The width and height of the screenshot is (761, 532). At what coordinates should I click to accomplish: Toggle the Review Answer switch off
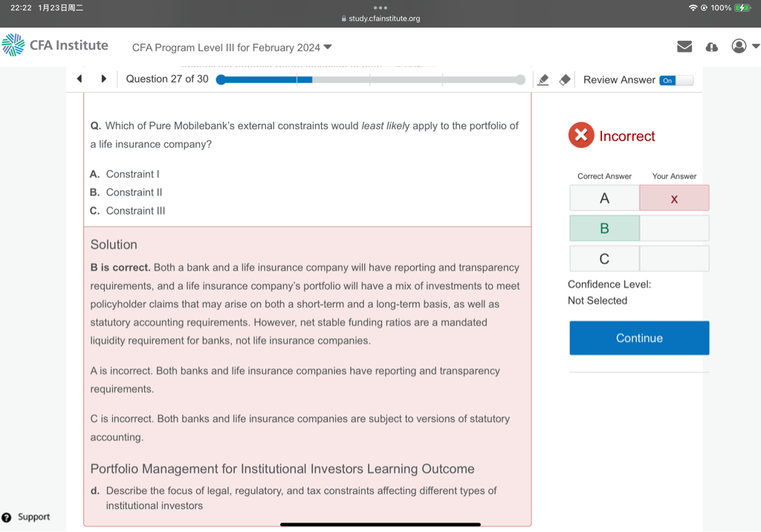point(676,80)
